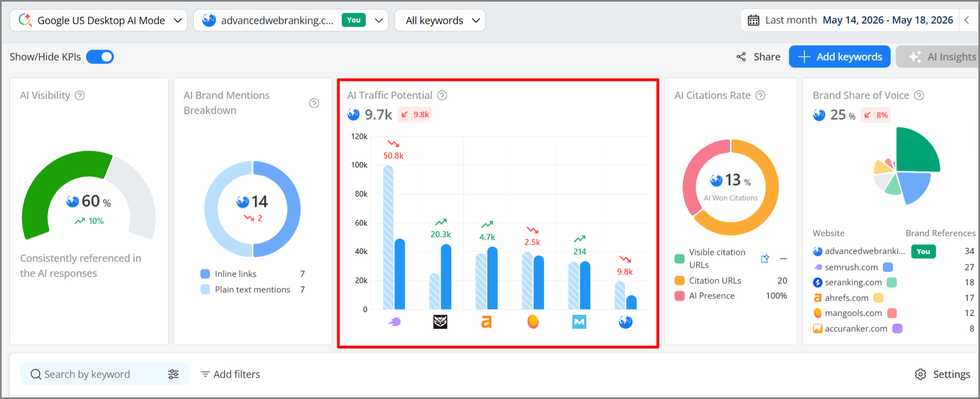This screenshot has height=399, width=980.
Task: Click the semrush.com blue color swatch
Action: pyautogui.click(x=888, y=267)
